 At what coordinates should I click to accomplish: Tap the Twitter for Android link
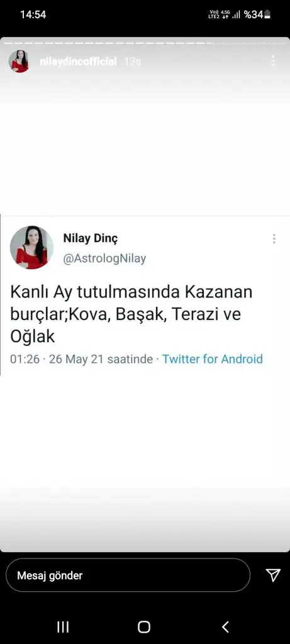point(213,359)
